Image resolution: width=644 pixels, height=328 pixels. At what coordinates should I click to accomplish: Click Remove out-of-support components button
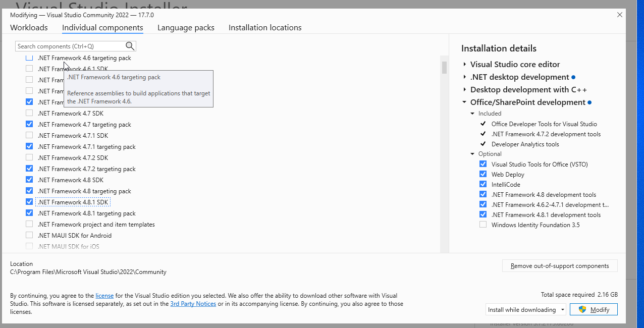click(x=560, y=266)
